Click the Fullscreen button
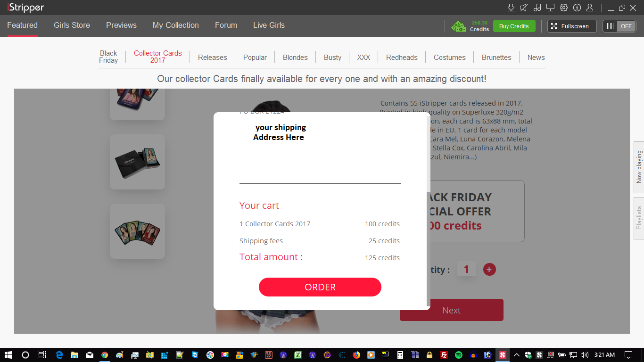The width and height of the screenshot is (644, 362). pos(572,26)
